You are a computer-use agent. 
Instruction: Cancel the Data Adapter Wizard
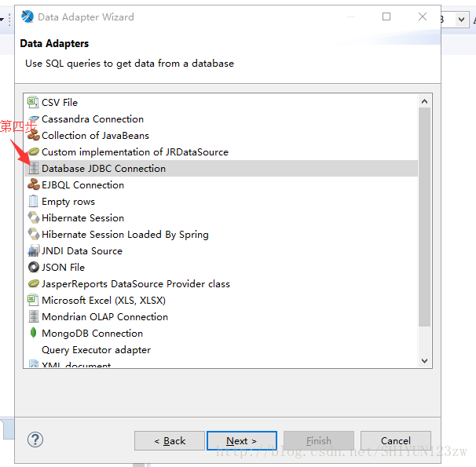(x=396, y=440)
